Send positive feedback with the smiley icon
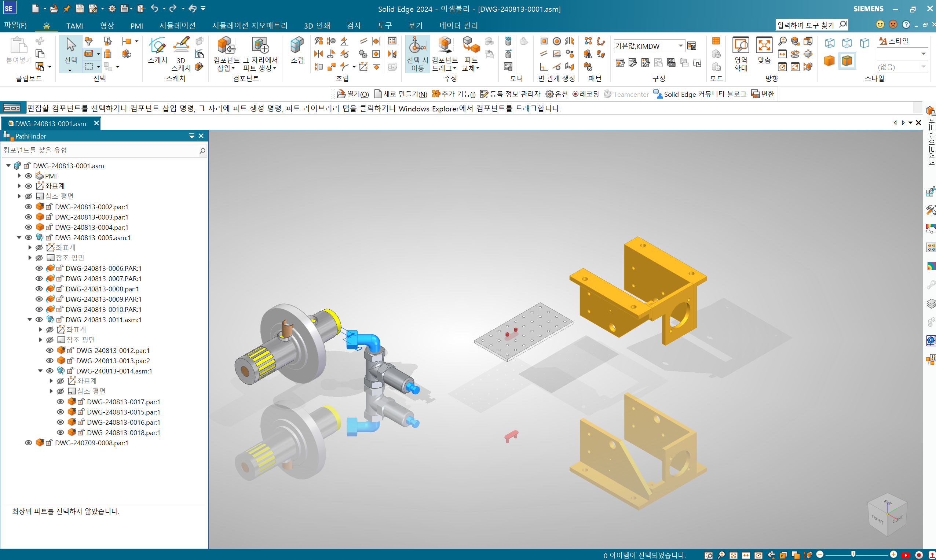This screenshot has width=936, height=560. tap(880, 25)
